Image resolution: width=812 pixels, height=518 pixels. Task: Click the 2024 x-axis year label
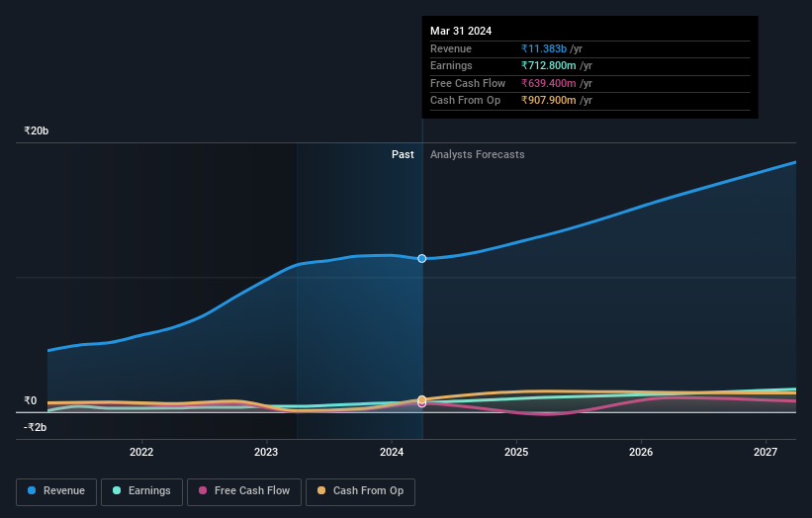click(x=392, y=452)
